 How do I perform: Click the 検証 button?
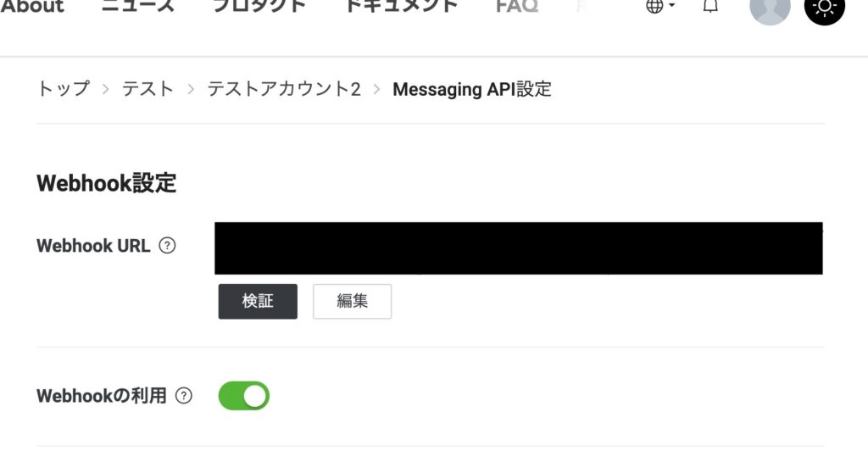coord(258,302)
